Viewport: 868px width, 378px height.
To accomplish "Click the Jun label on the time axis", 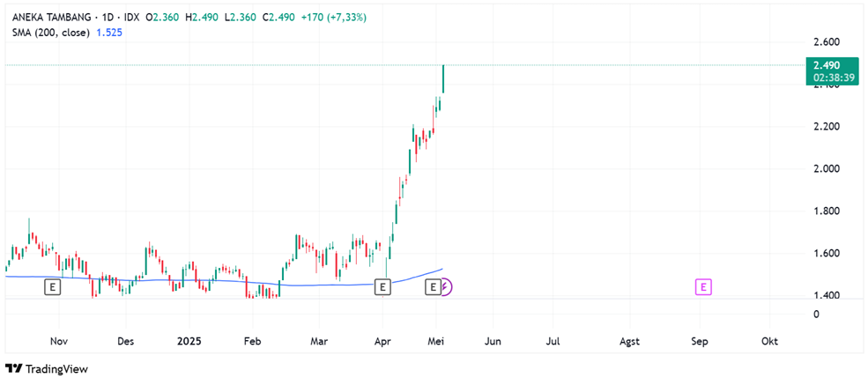I will [493, 342].
